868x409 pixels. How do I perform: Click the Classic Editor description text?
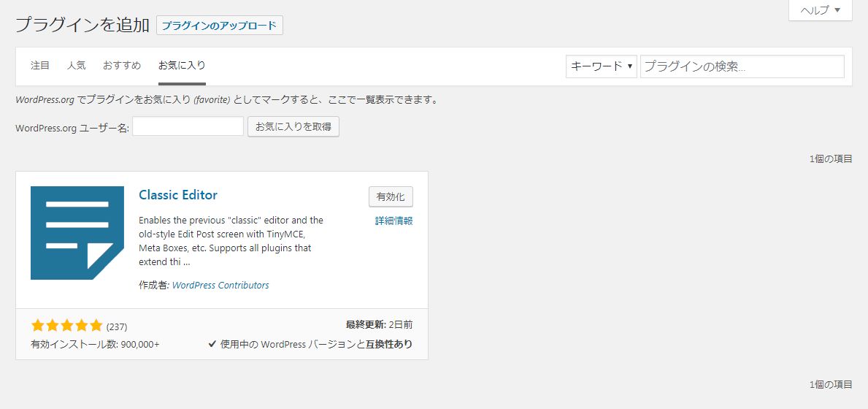pos(231,241)
